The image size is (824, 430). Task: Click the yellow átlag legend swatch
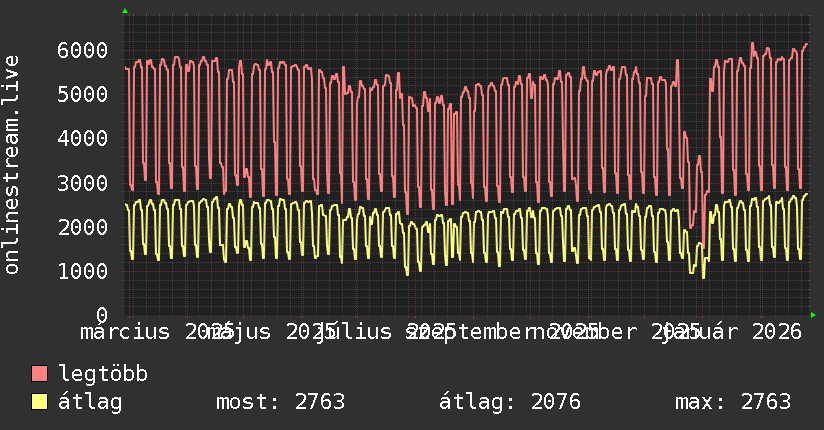(x=39, y=402)
